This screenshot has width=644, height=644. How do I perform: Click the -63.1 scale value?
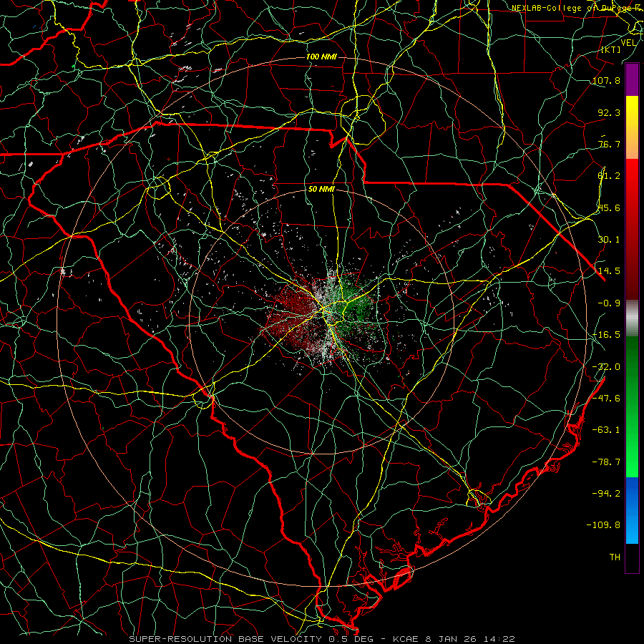tap(606, 430)
